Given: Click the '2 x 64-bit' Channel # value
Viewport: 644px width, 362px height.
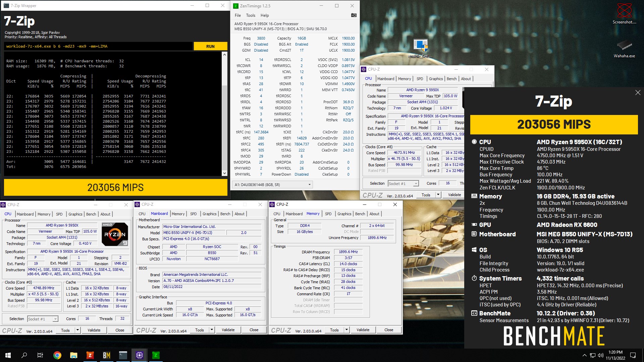Looking at the screenshot, I should [x=377, y=226].
